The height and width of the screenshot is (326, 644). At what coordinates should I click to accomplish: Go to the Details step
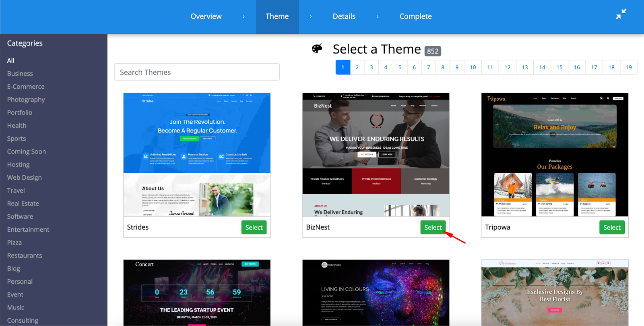pyautogui.click(x=344, y=17)
